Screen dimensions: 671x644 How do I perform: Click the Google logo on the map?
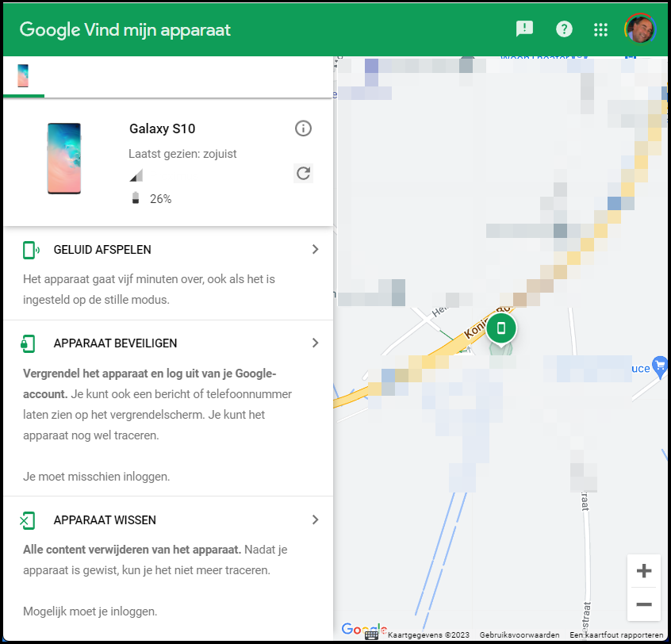364,629
